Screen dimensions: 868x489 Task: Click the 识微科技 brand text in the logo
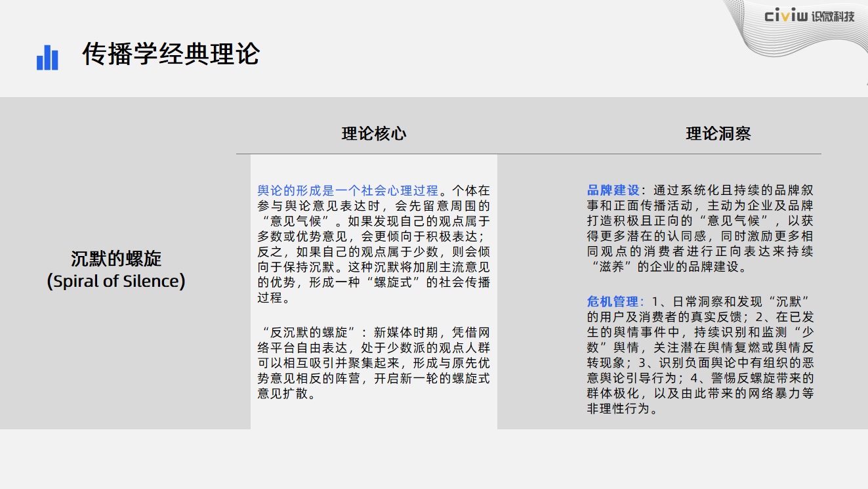point(833,16)
